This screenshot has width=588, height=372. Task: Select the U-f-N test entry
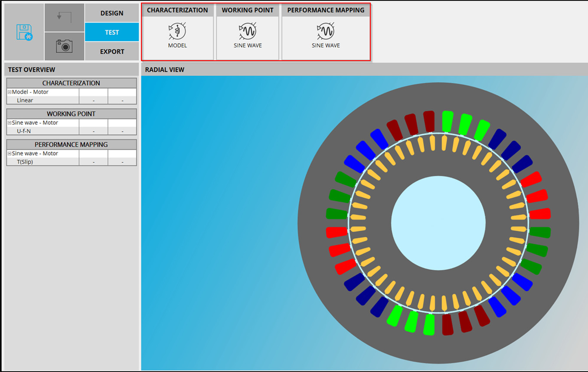(24, 131)
